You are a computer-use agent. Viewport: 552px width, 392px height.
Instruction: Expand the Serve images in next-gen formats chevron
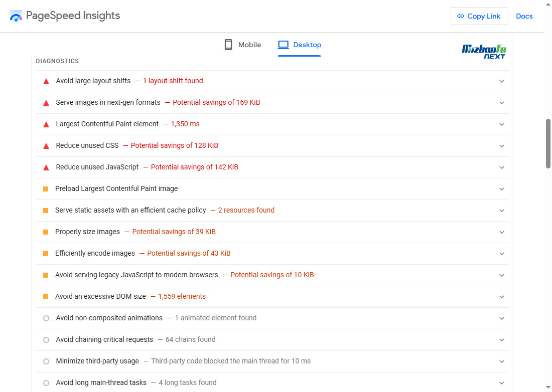(x=502, y=103)
